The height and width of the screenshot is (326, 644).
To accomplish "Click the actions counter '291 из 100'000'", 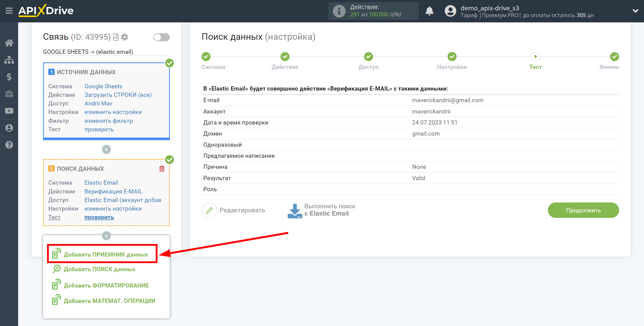I will click(x=369, y=15).
